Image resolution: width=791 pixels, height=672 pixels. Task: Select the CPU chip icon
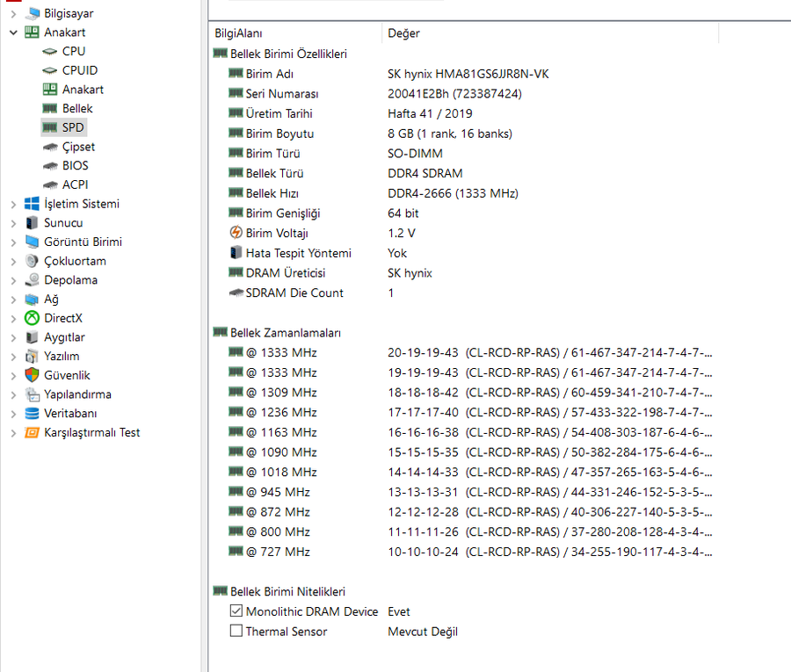tap(50, 52)
